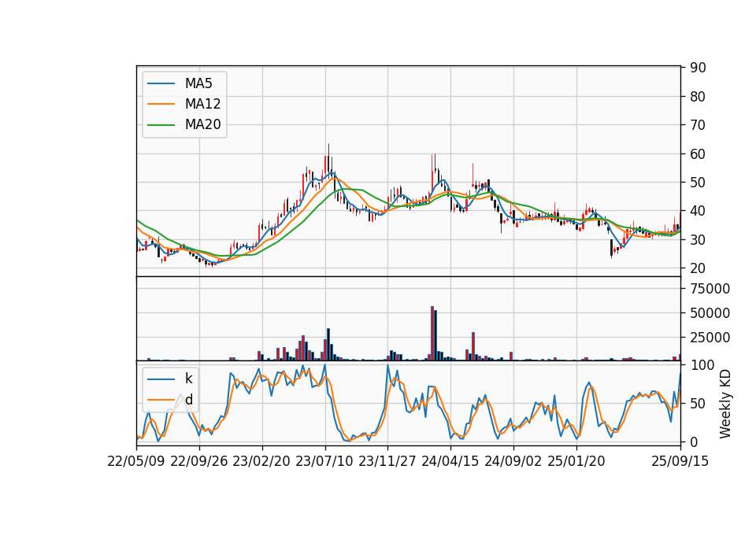Click the orange MA12 legend line swatch
The height and width of the screenshot is (543, 756).
[x=161, y=104]
